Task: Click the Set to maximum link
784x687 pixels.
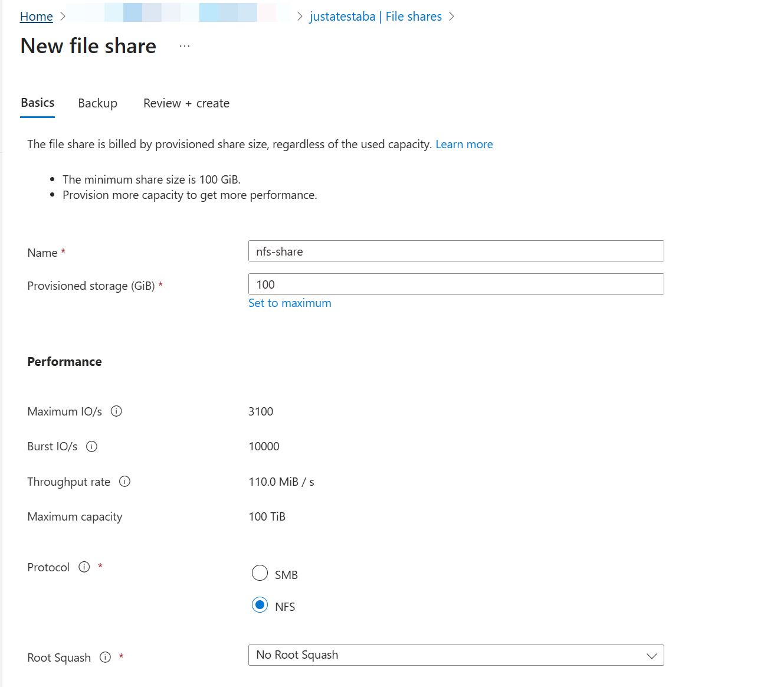Action: (290, 303)
